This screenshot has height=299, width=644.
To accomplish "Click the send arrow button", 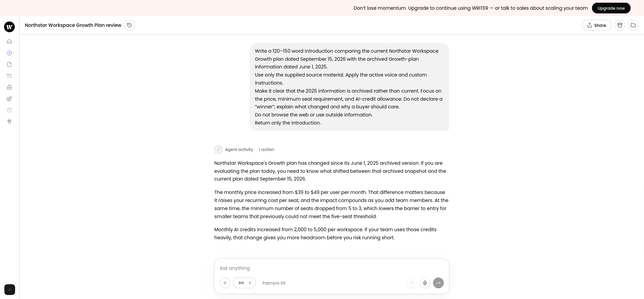I will 438,283.
